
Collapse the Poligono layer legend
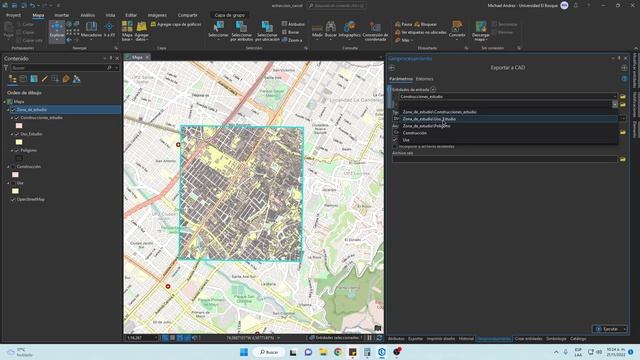coord(12,151)
